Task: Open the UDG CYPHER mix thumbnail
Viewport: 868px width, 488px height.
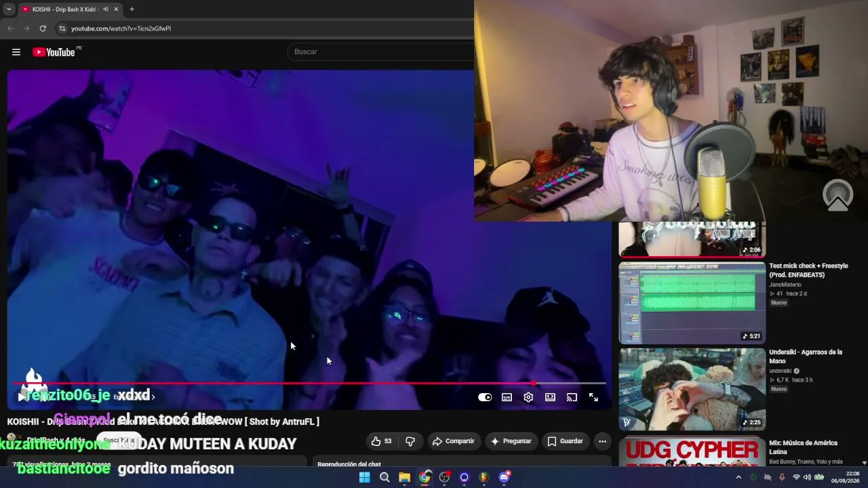Action: coord(692,453)
